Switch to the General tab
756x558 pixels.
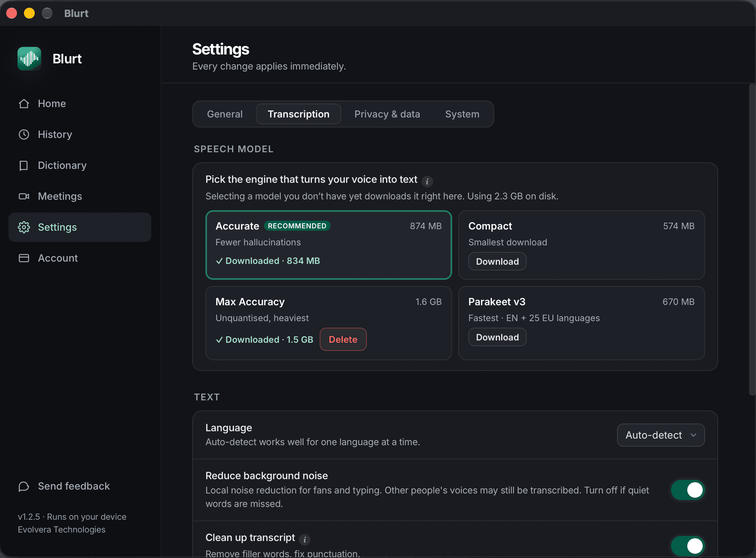pos(225,114)
